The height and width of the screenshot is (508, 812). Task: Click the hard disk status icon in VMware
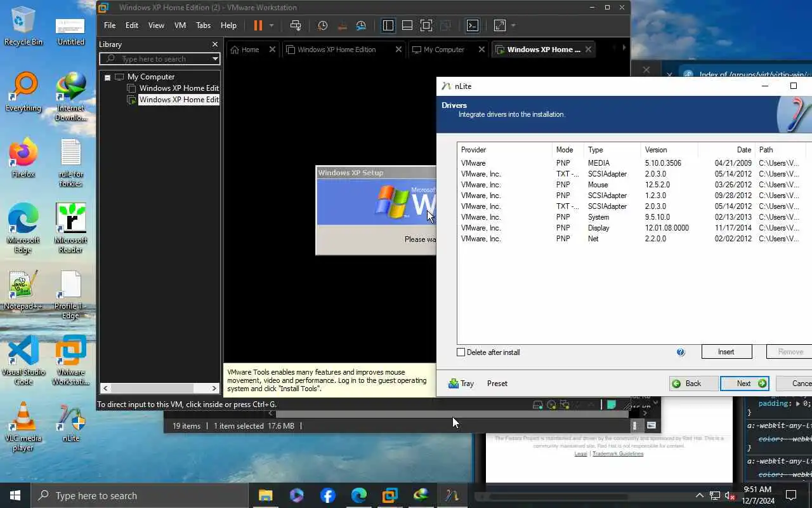538,404
